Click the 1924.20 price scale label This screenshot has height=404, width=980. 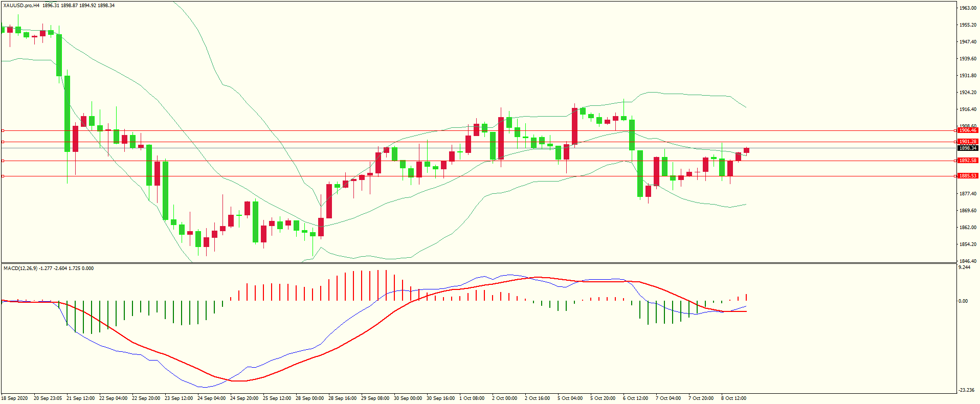click(x=968, y=93)
